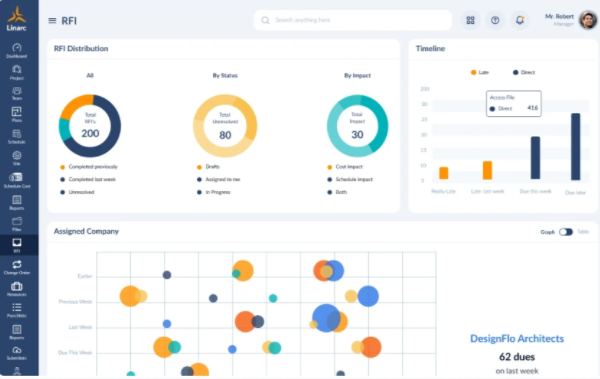Open Files in the sidebar

click(16, 224)
